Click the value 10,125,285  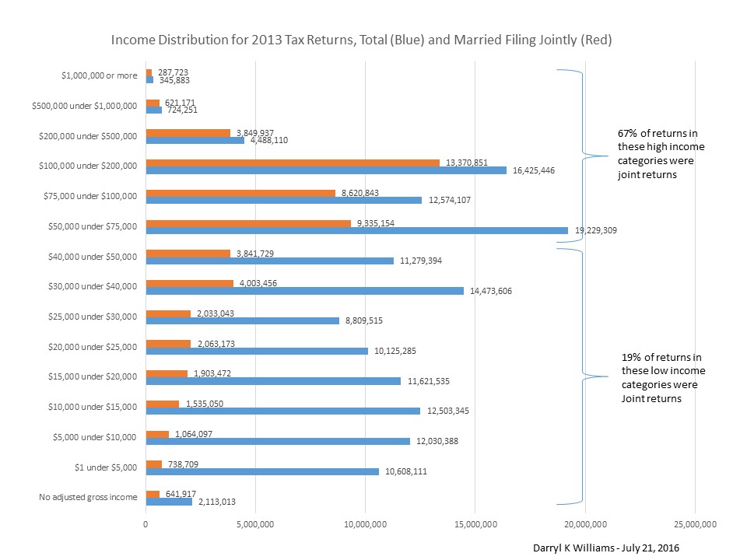click(x=395, y=352)
